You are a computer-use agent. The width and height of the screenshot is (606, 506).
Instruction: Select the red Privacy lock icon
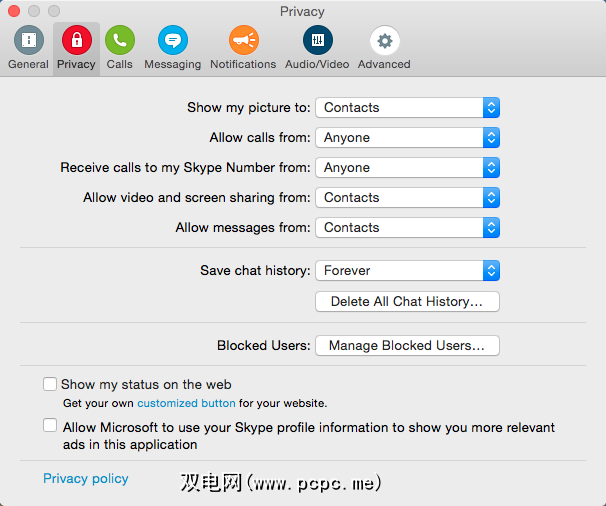[x=76, y=41]
